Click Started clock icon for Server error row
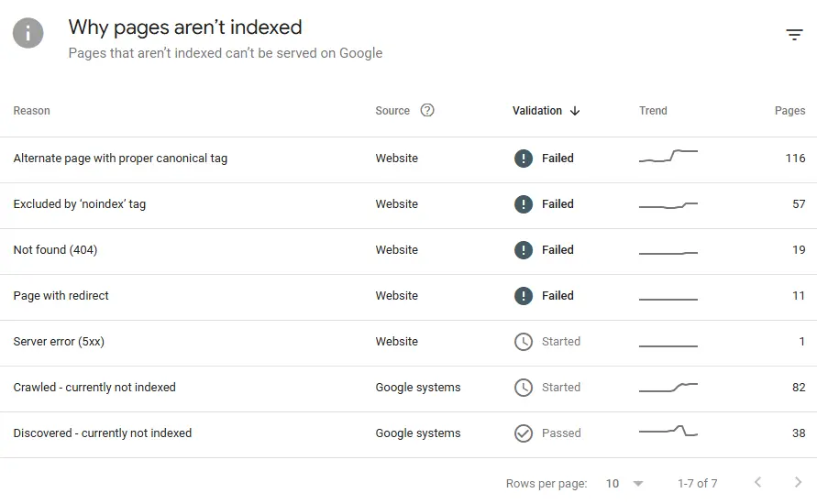This screenshot has width=817, height=504. click(x=524, y=342)
